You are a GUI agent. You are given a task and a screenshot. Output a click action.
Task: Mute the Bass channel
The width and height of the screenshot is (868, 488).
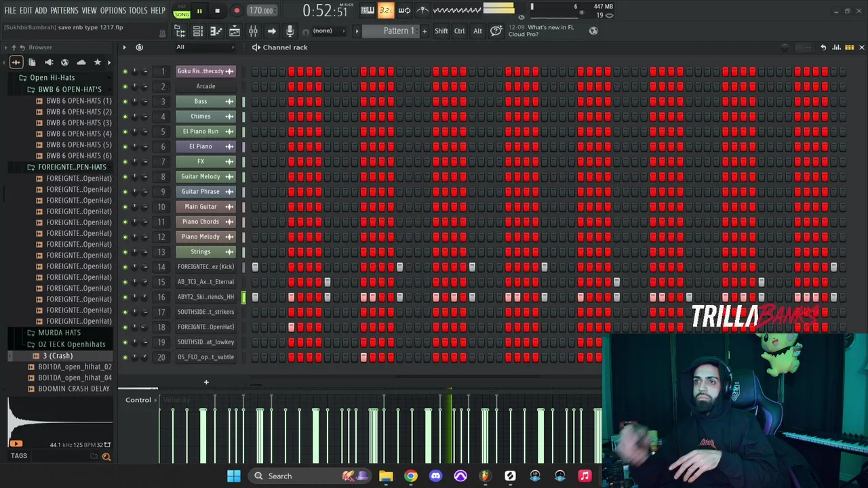point(125,102)
